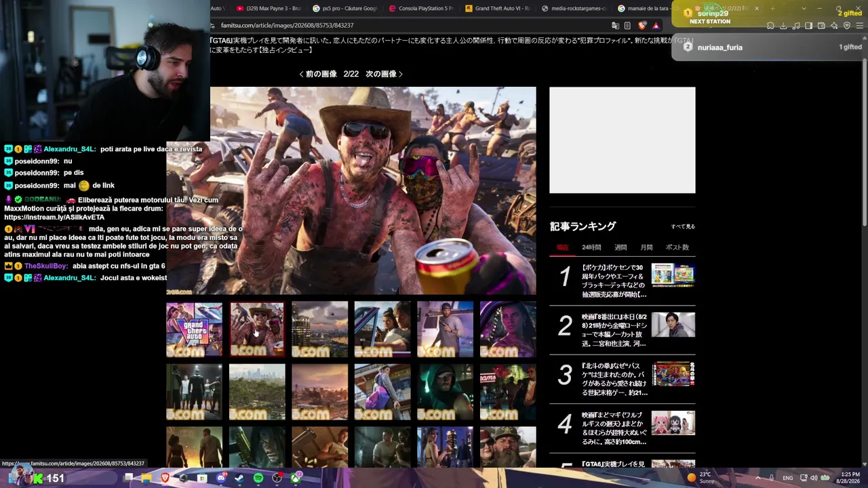
Task: Toggle the browser sidebar panel icon
Action: [x=808, y=26]
